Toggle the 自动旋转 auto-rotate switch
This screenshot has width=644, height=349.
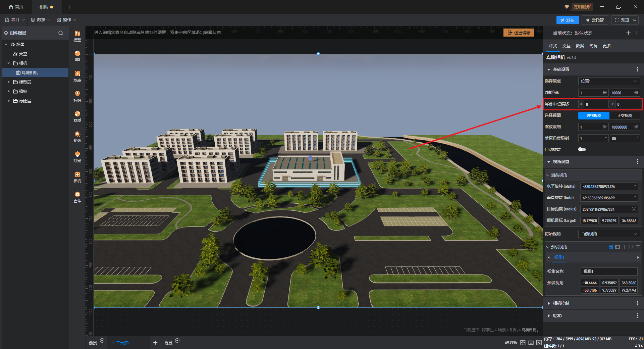pyautogui.click(x=582, y=150)
